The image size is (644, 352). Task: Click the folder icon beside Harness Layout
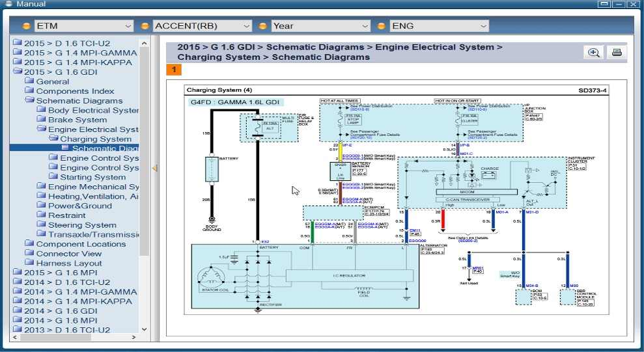tap(29, 263)
